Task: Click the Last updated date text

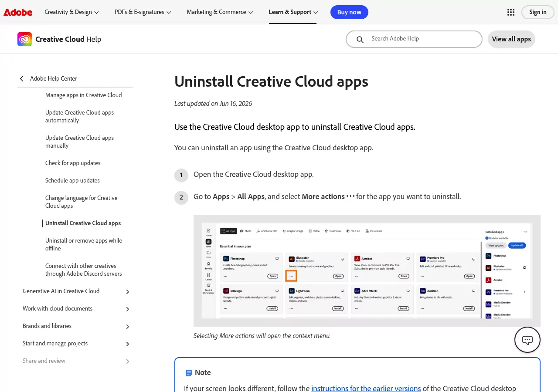Action: pos(213,104)
